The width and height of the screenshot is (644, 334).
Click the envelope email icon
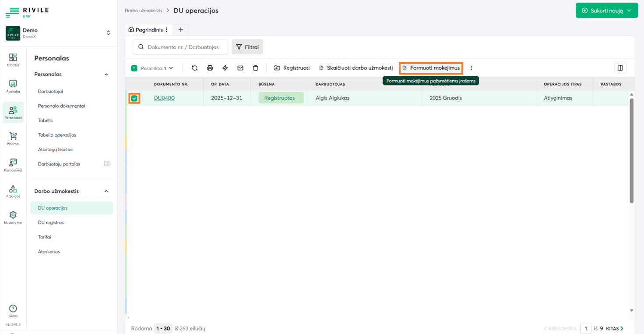(x=240, y=68)
